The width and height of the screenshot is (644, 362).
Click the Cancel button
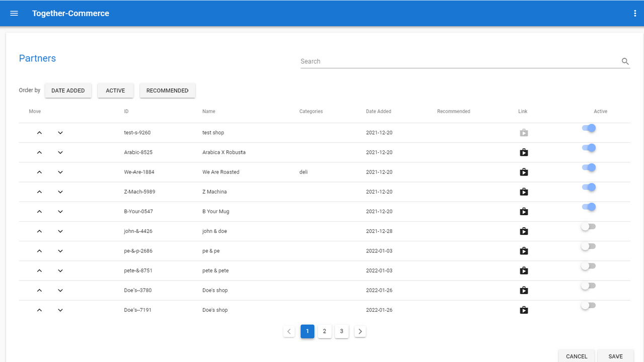[x=577, y=356]
